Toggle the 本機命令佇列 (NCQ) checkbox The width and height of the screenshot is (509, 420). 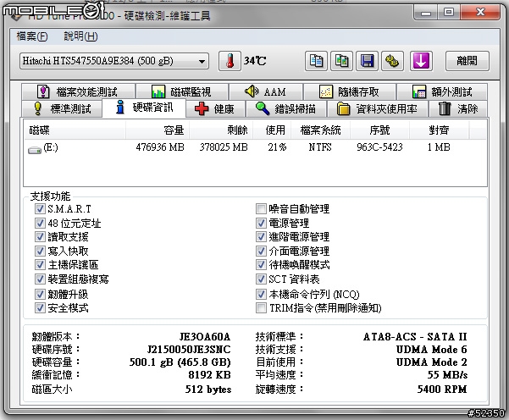pyautogui.click(x=261, y=295)
